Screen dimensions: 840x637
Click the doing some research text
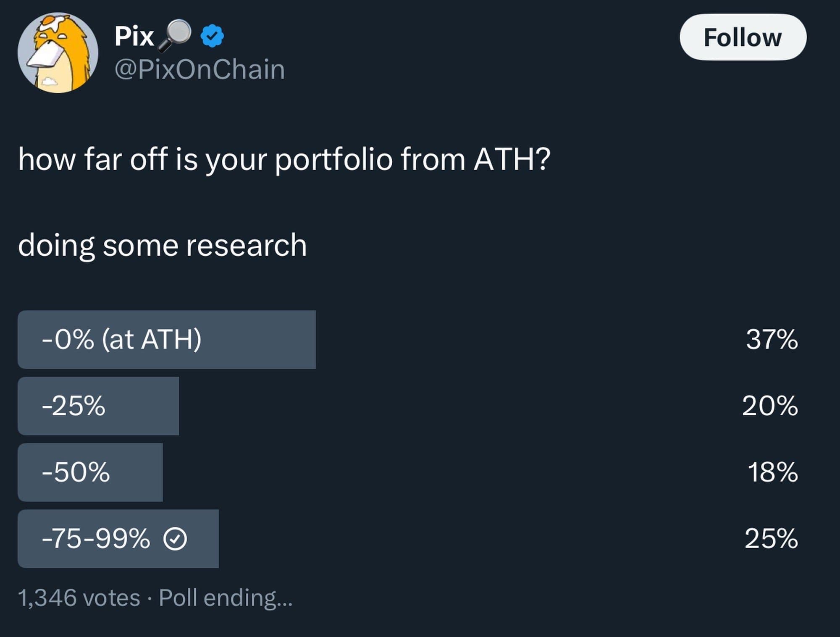162,245
